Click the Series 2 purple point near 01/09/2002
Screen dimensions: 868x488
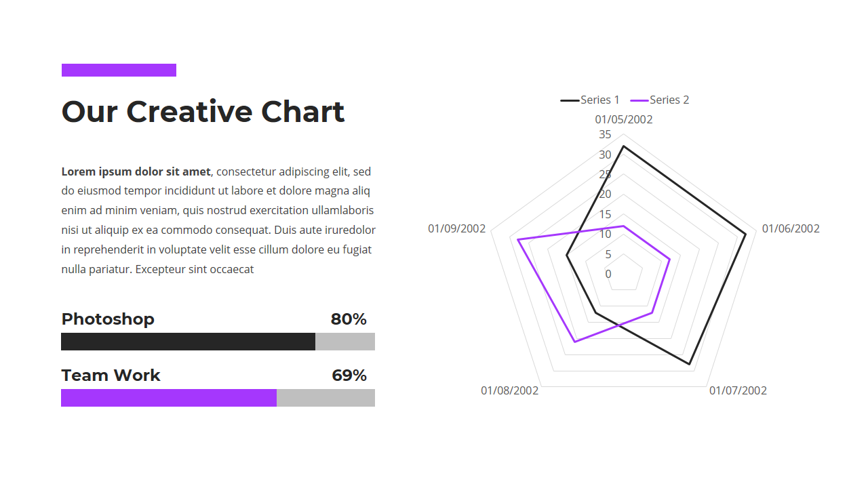(x=518, y=240)
